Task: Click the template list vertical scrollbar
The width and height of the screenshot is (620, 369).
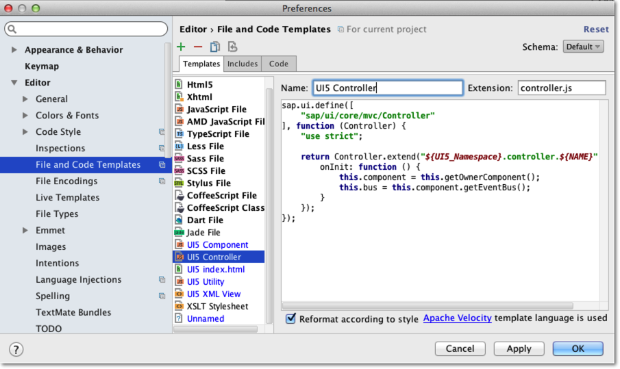Action: pyautogui.click(x=269, y=206)
